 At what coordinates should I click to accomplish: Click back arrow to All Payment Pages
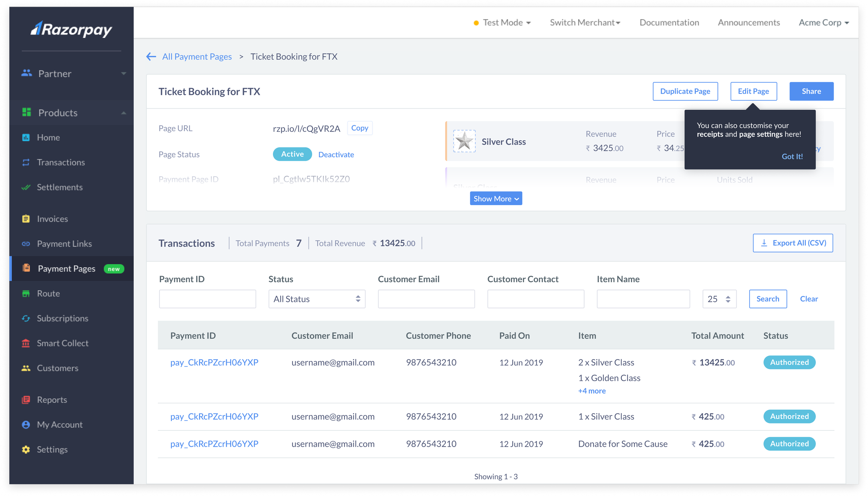(151, 57)
